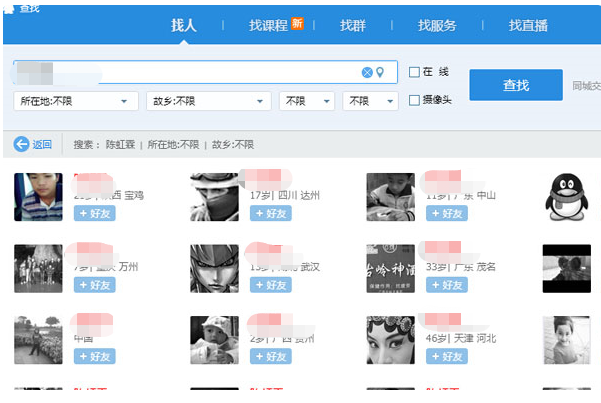
Task: Expand the 故乡:不限 hometown dropdown
Action: (x=209, y=101)
